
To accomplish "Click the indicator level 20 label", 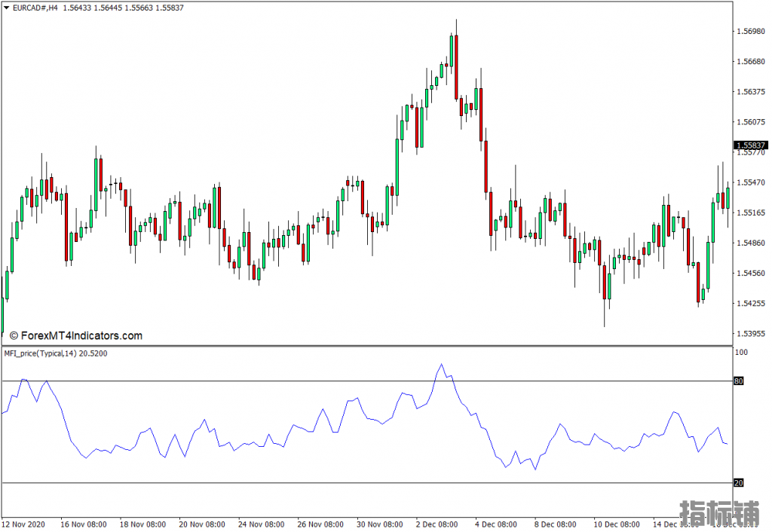I will (739, 483).
